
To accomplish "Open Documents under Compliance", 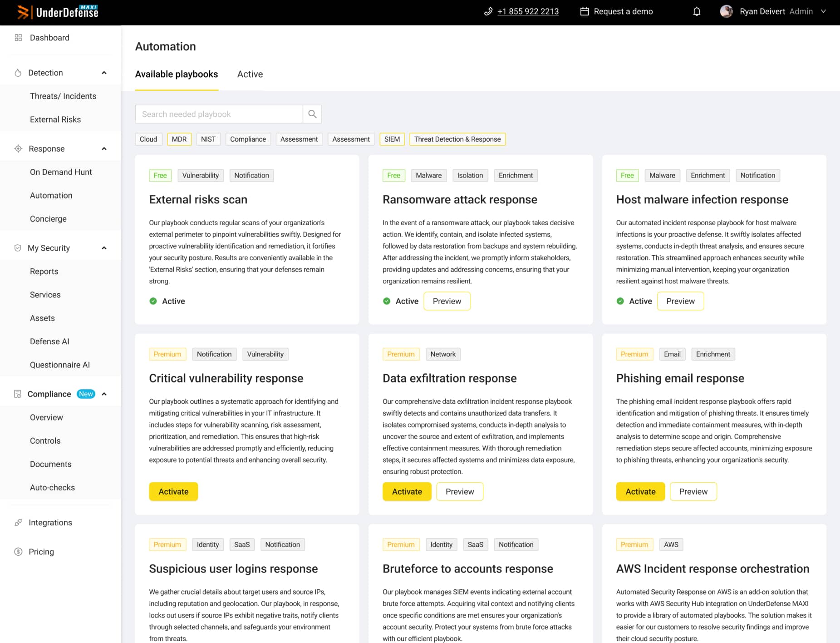I will tap(51, 464).
